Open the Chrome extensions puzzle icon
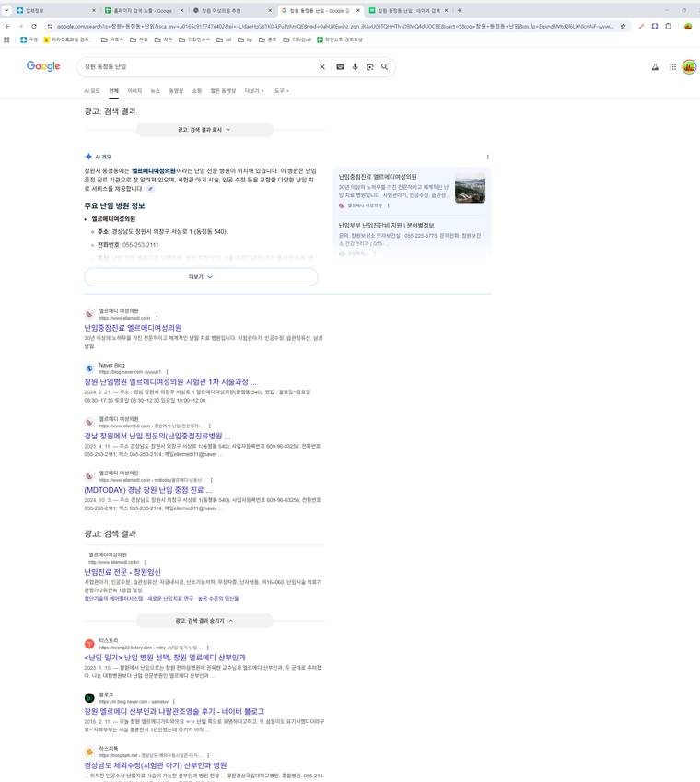The height and width of the screenshot is (782, 700). coord(668,26)
